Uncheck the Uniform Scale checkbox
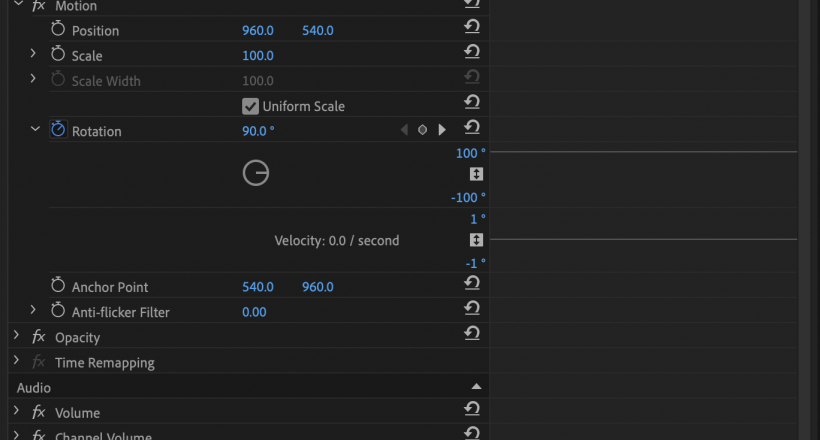This screenshot has height=440, width=820. click(x=250, y=106)
